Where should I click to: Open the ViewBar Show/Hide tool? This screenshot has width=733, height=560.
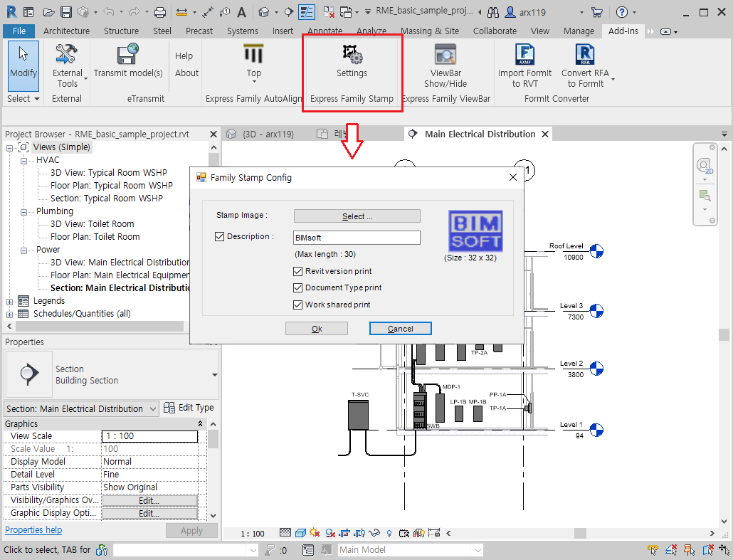(x=445, y=56)
